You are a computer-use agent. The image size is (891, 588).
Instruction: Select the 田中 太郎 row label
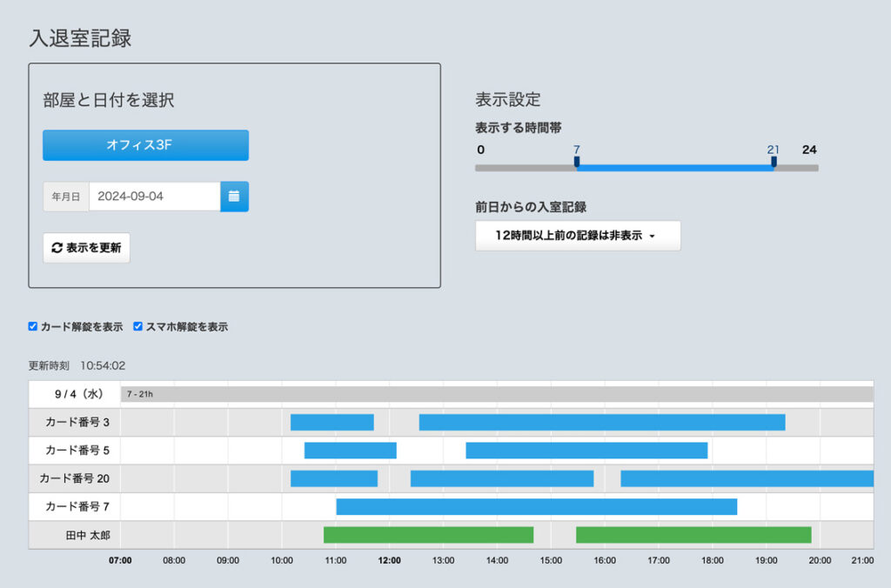74,535
